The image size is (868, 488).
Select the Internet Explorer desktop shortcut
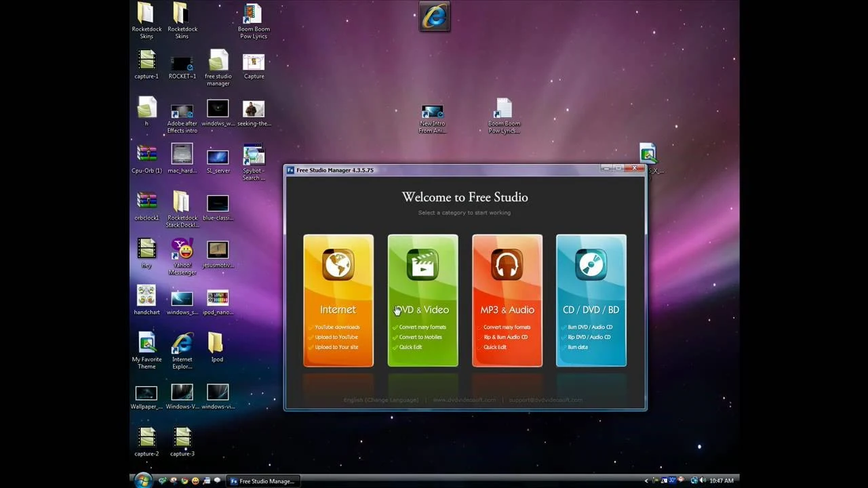pyautogui.click(x=182, y=351)
